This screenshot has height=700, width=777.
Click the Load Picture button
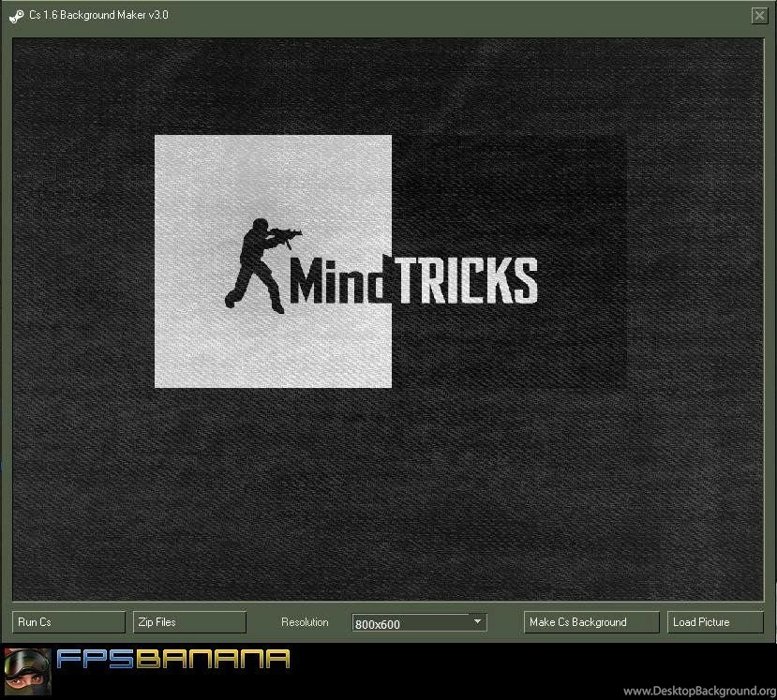point(715,622)
